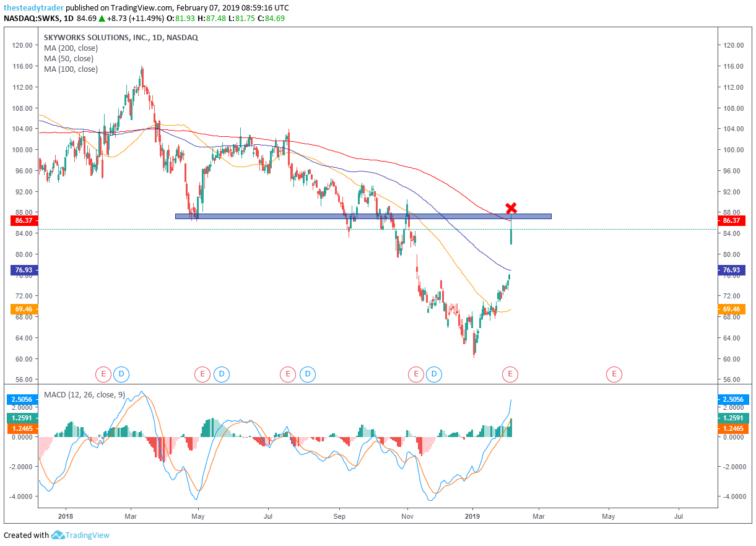Viewport: 756px width, 546px height.
Task: Click the orange 69.46 label on right axis
Action: pos(731,309)
